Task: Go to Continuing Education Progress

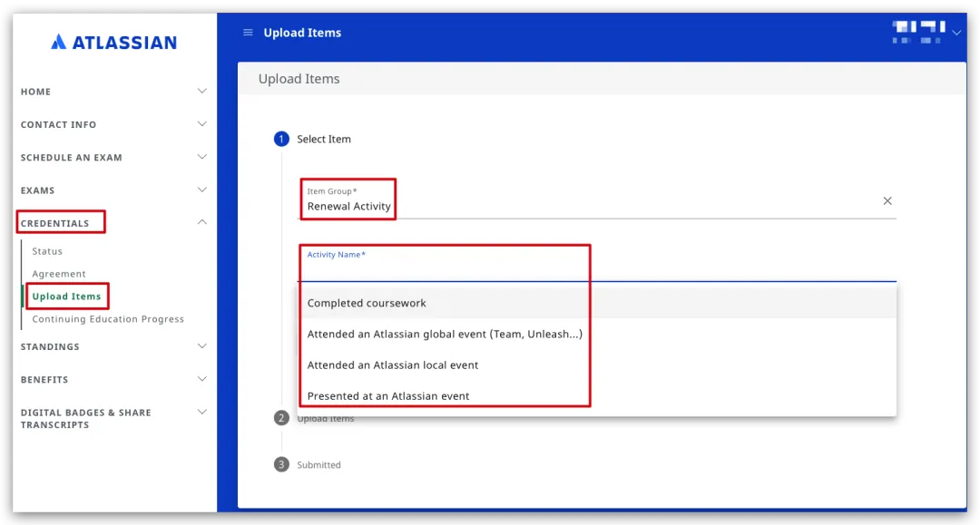Action: 108,319
